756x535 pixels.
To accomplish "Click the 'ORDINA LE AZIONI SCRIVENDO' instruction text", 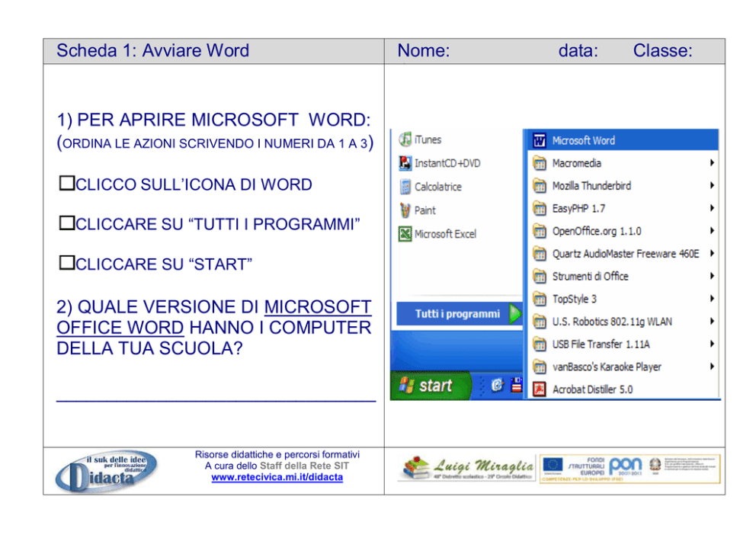I will click(215, 143).
